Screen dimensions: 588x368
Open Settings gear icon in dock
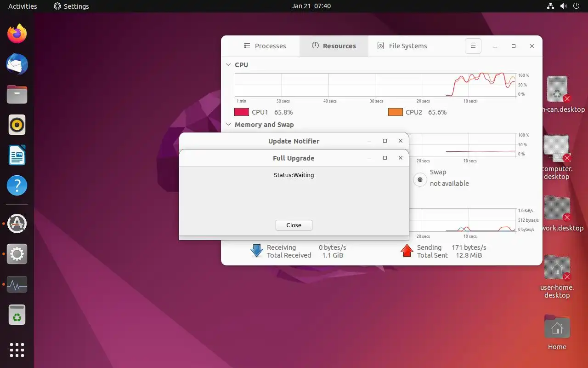[x=17, y=254]
